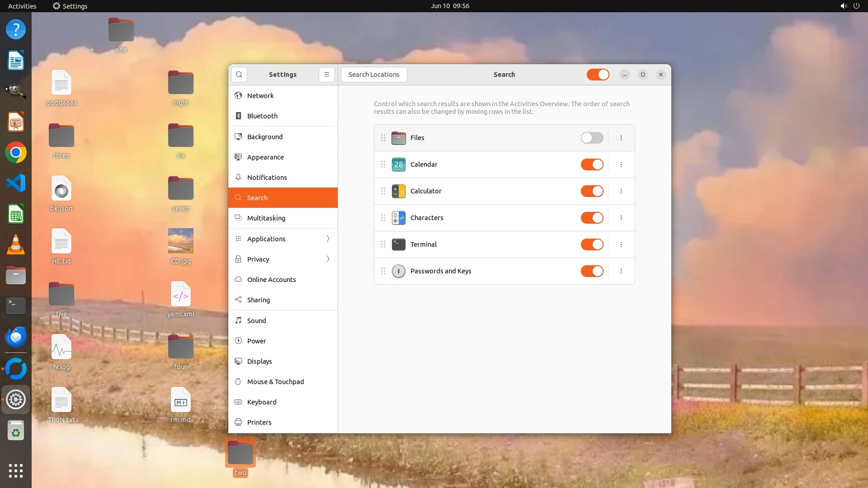The height and width of the screenshot is (488, 868).
Task: Click the Terminal row drag handle
Action: click(x=383, y=244)
